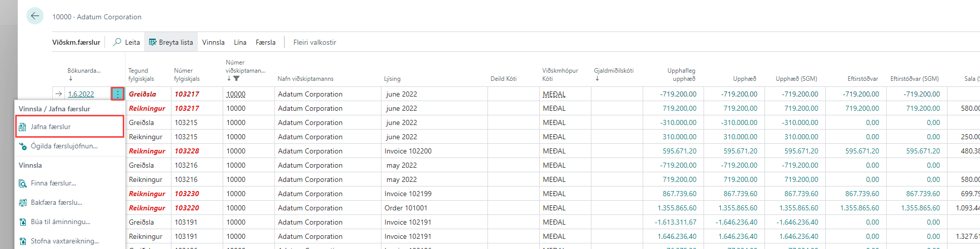Click the Gjaldmiðilskóti column header

[613, 71]
